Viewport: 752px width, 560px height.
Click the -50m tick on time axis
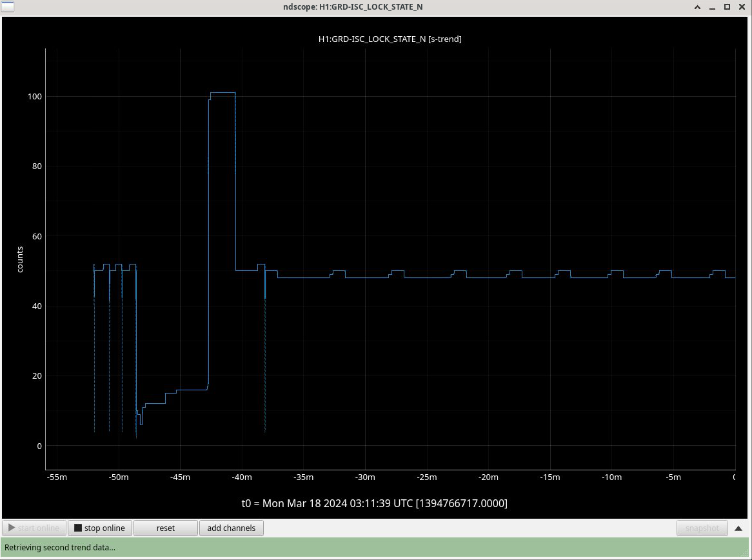click(119, 477)
